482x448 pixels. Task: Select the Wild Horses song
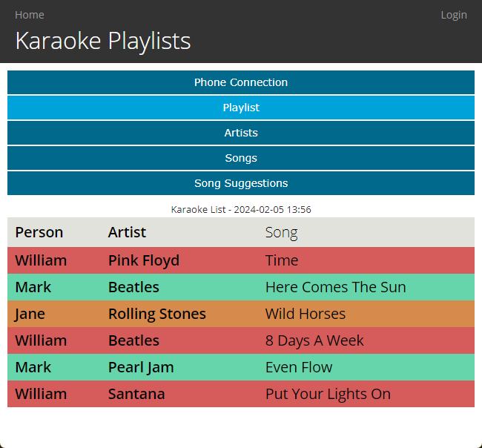306,314
